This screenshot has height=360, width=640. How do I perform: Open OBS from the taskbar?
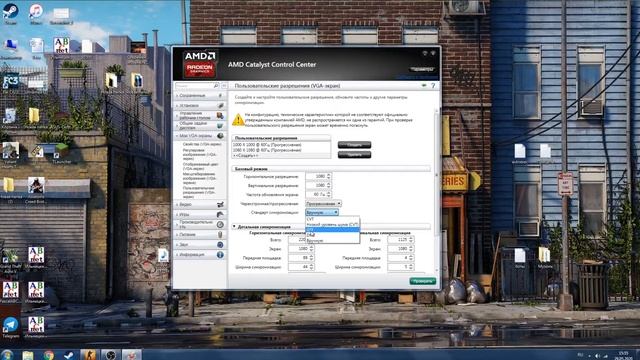tap(111, 355)
